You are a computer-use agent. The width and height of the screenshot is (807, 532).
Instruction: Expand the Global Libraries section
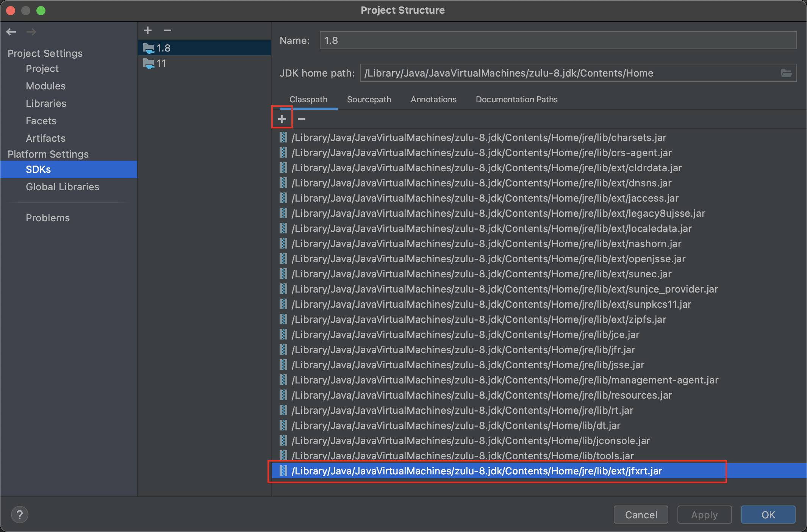click(62, 186)
